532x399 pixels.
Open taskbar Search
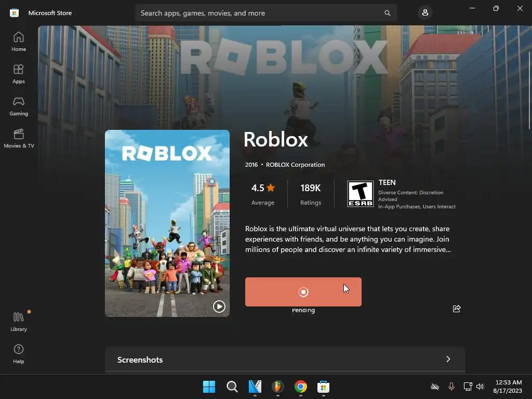pos(232,387)
